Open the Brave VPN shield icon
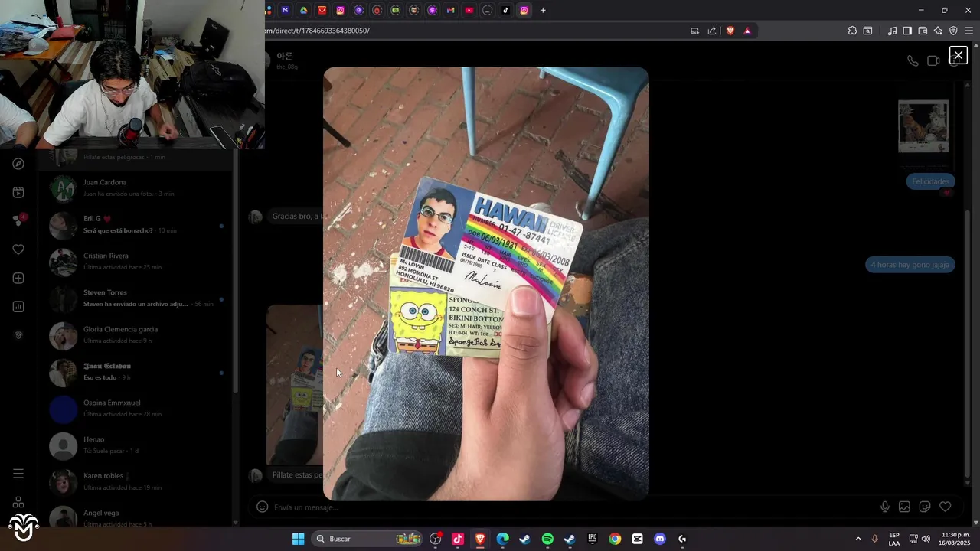 pyautogui.click(x=953, y=31)
